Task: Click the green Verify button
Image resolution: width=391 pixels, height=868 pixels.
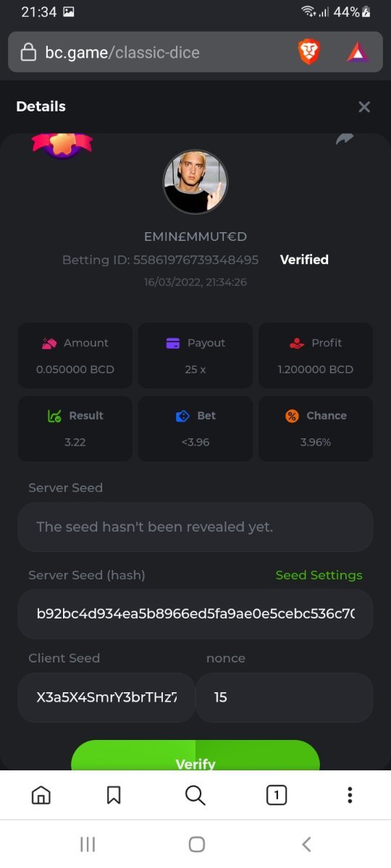Action: [x=195, y=756]
